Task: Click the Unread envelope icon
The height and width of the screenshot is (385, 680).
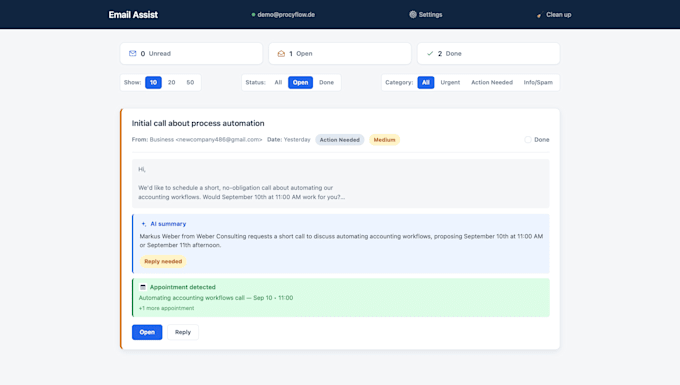Action: (133, 53)
